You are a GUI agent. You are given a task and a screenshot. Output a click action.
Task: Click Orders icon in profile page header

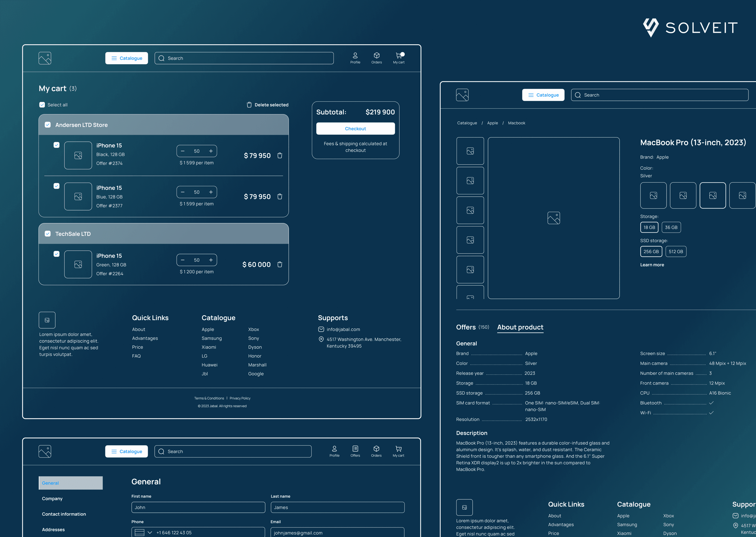pyautogui.click(x=376, y=451)
